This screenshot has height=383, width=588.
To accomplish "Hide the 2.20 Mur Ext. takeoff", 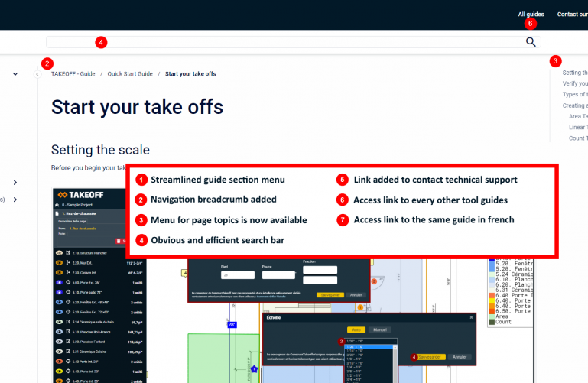I will (x=59, y=263).
